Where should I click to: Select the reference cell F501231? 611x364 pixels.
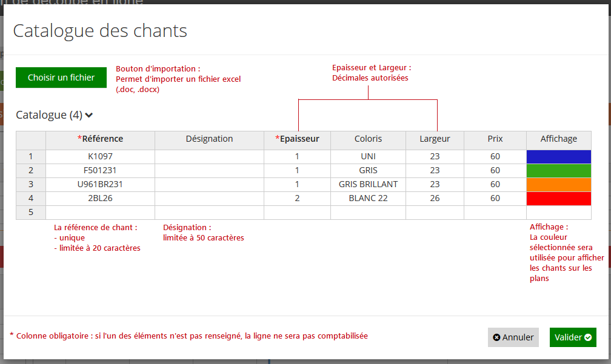[x=100, y=171]
